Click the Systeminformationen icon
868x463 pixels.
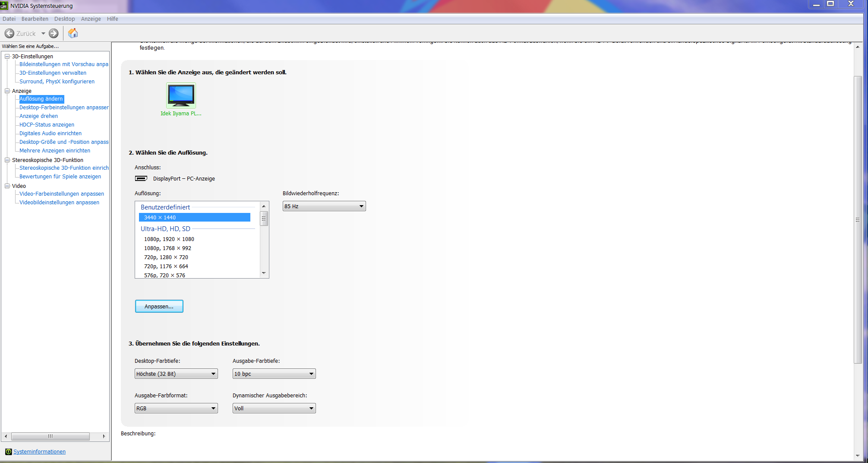(x=8, y=452)
